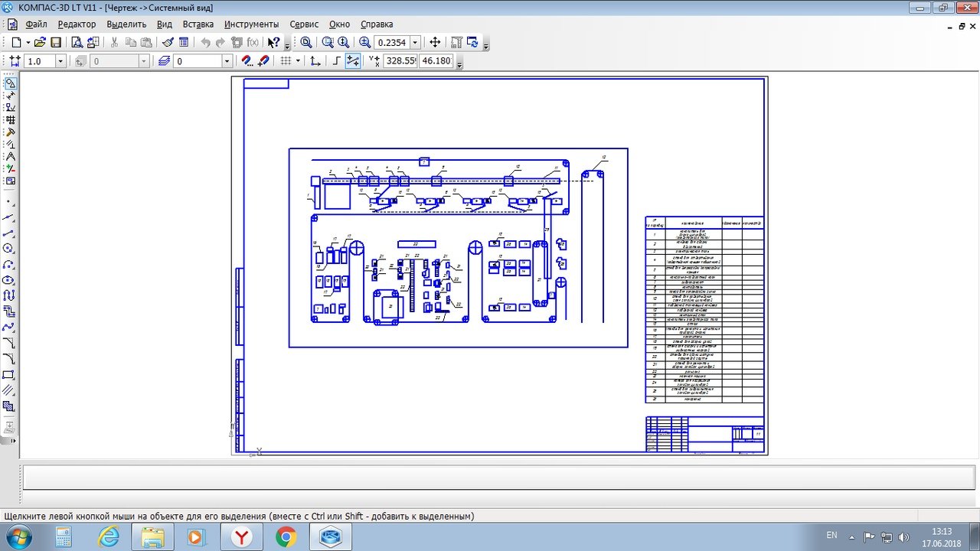Expand the view scale 1.0 dropdown
This screenshot has height=551, width=980.
(60, 61)
